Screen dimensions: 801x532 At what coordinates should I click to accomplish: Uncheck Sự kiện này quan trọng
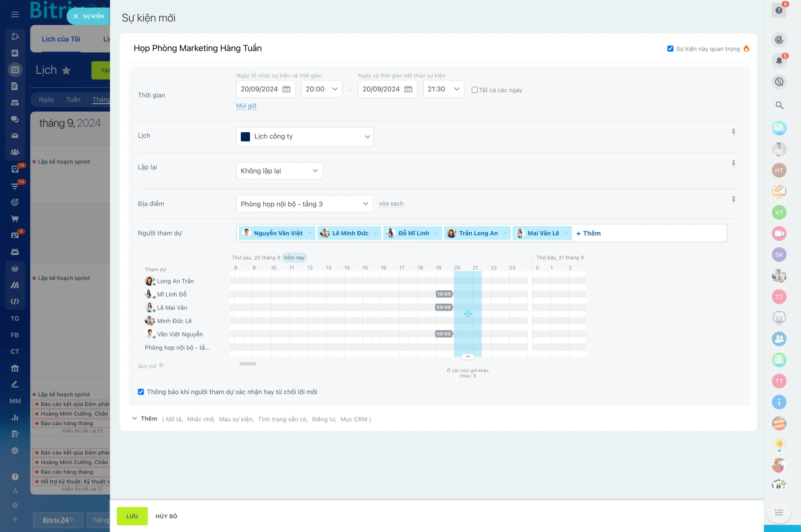tap(670, 49)
